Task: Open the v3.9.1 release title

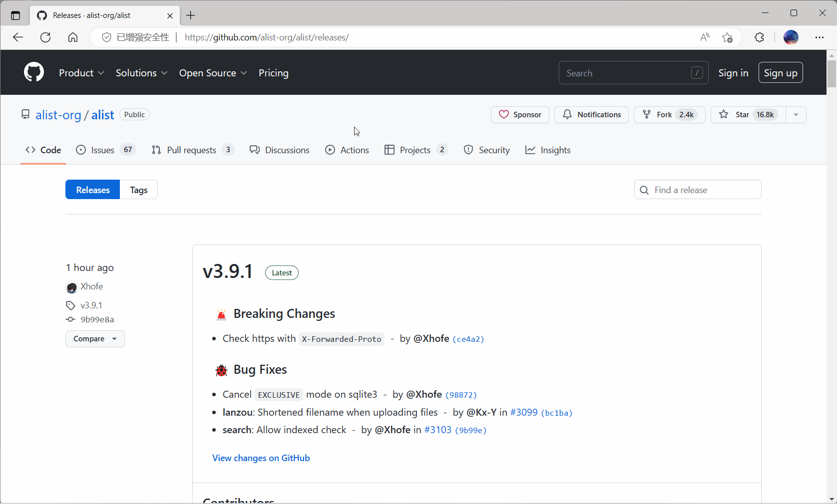Action: pyautogui.click(x=228, y=271)
